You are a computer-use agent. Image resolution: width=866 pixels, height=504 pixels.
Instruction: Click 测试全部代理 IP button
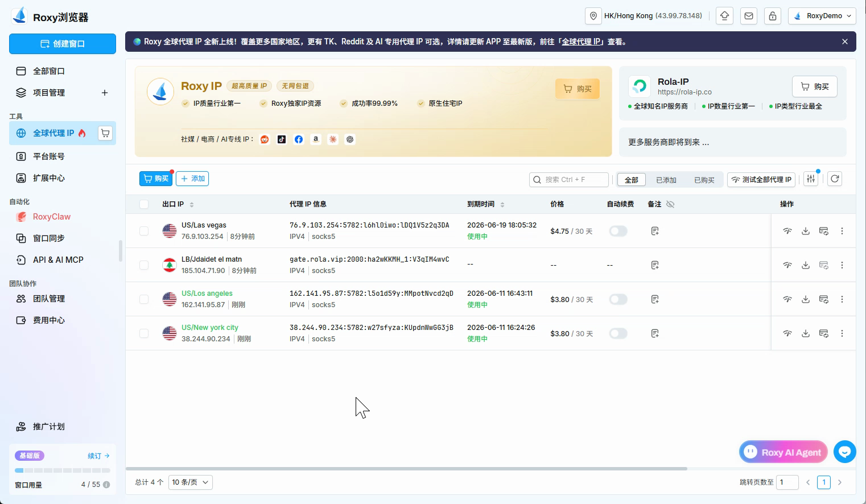(x=761, y=179)
